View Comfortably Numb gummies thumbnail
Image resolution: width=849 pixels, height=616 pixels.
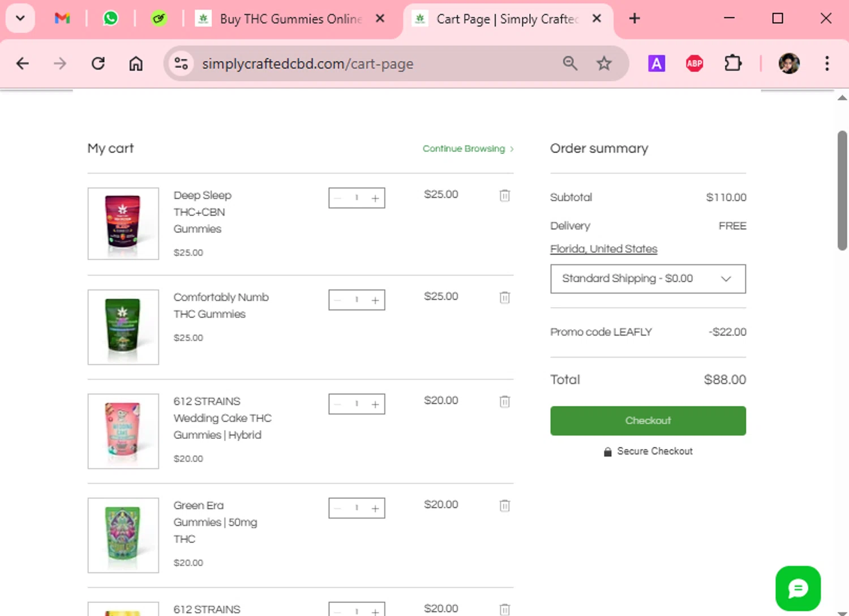point(123,327)
